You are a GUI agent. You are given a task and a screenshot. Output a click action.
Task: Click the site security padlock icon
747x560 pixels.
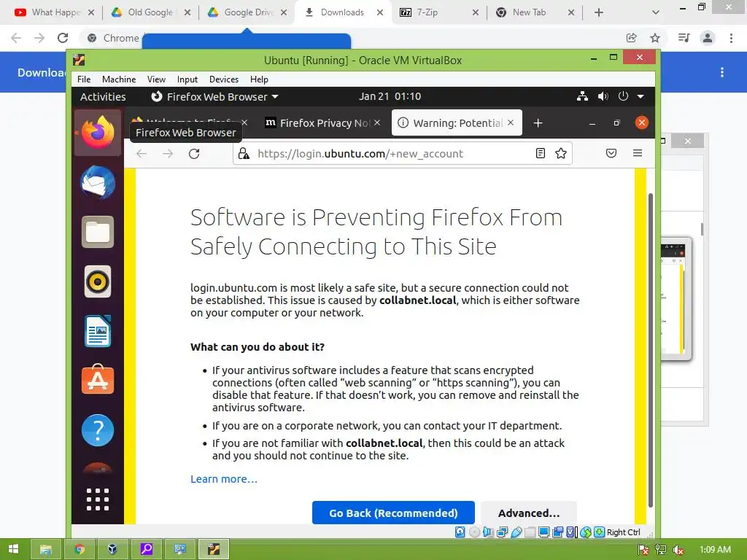pyautogui.click(x=244, y=153)
